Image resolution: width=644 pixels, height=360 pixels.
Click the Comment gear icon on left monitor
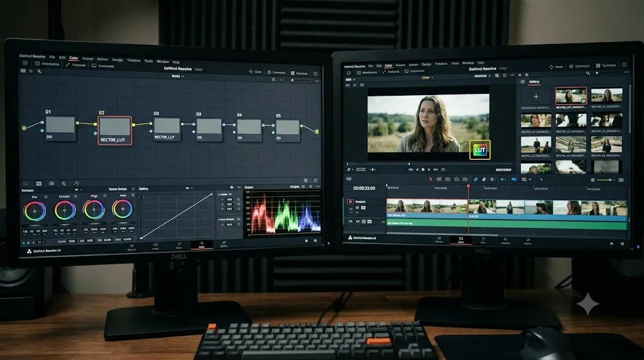269,72
